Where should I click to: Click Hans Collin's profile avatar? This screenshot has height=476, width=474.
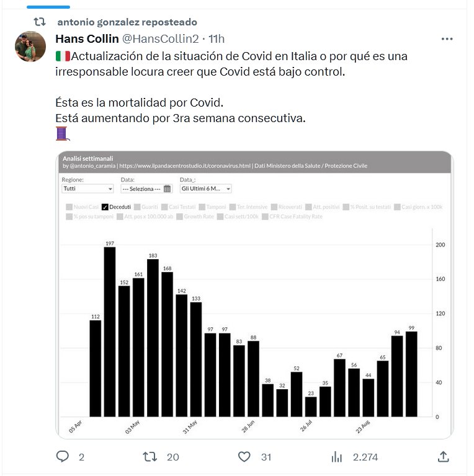point(30,46)
